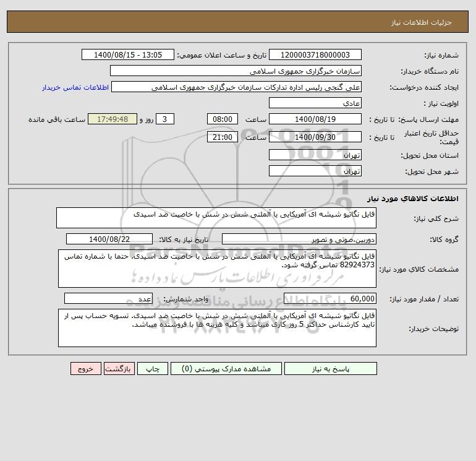The width and height of the screenshot is (476, 461).
Task: Click the quantity field 60,000
Action: pos(330,298)
